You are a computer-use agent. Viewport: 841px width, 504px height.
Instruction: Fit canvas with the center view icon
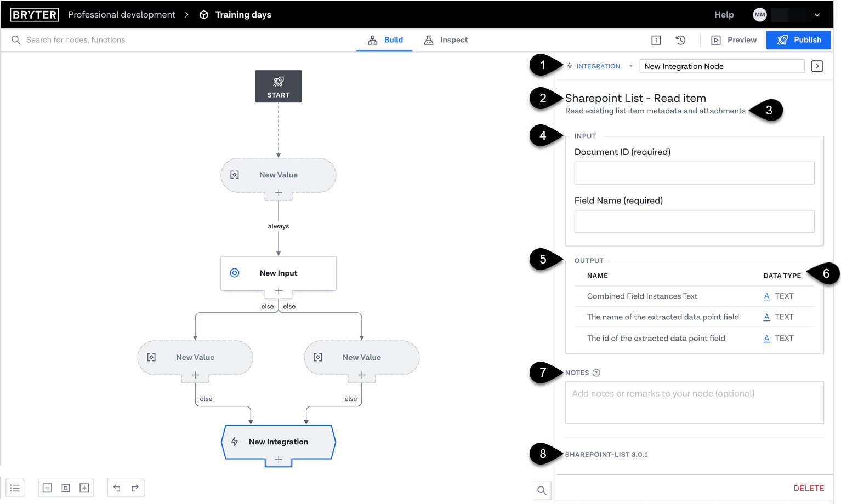[x=66, y=488]
